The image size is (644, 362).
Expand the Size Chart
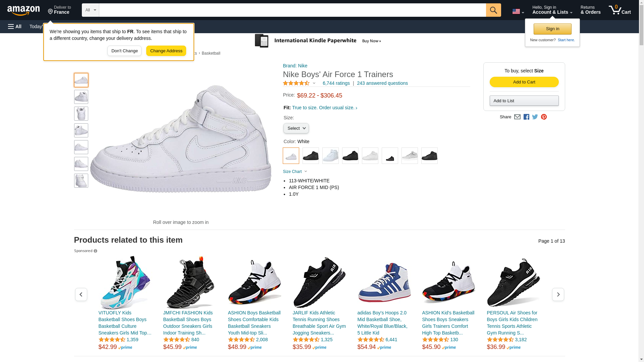tap(295, 172)
